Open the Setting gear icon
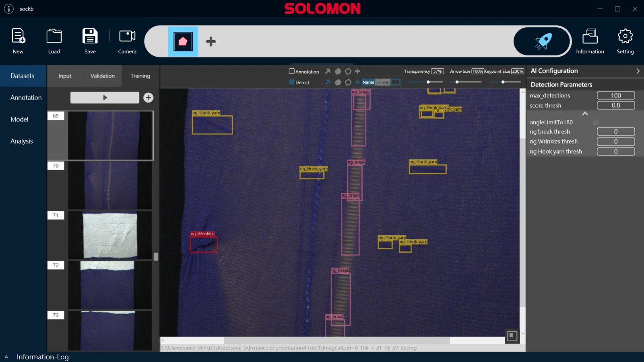This screenshot has width=644, height=362. click(x=625, y=37)
